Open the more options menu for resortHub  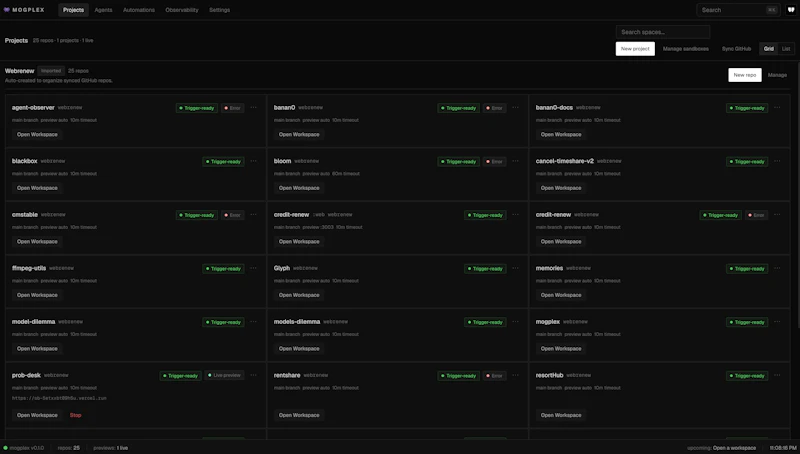pos(777,375)
